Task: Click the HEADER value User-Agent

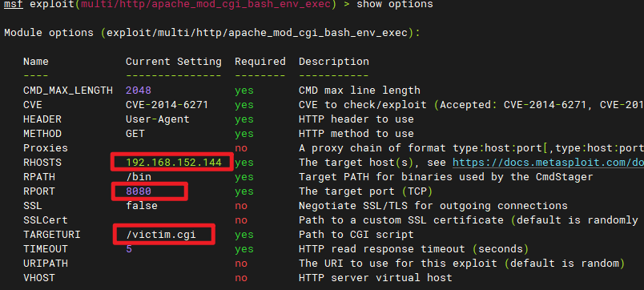Action: [158, 119]
